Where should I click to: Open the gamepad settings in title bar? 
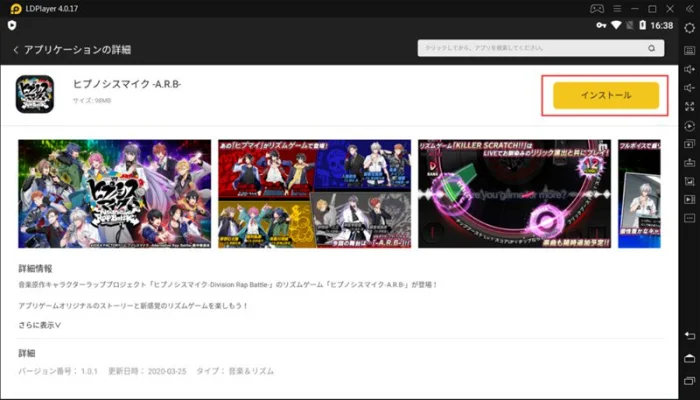[x=597, y=8]
